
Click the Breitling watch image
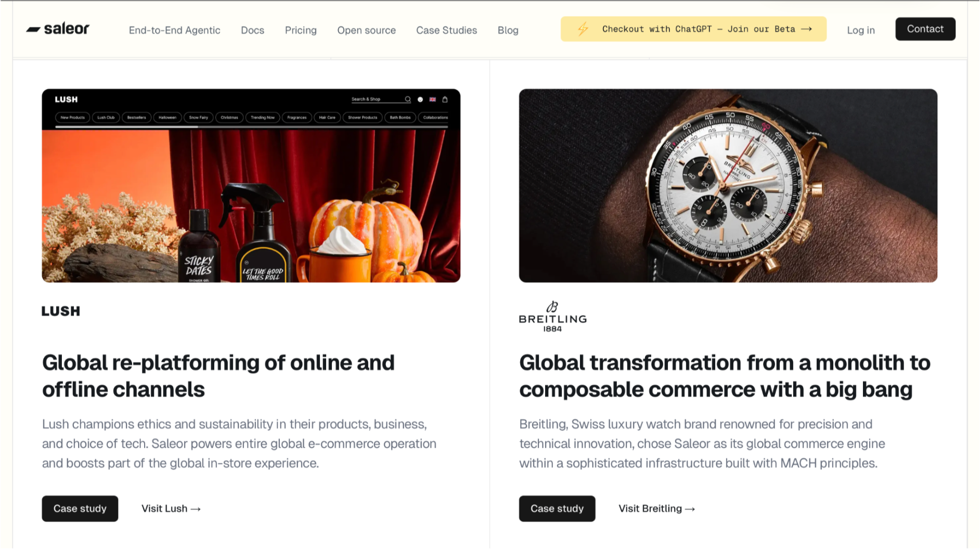(x=728, y=185)
